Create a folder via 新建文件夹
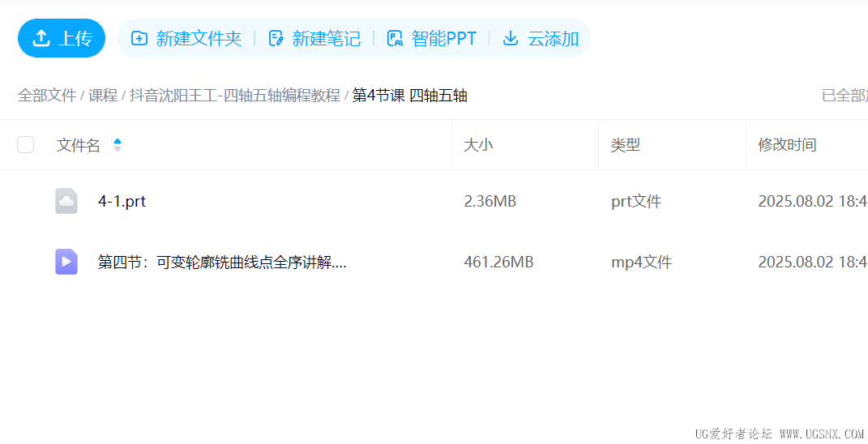868x444 pixels. 186,38
